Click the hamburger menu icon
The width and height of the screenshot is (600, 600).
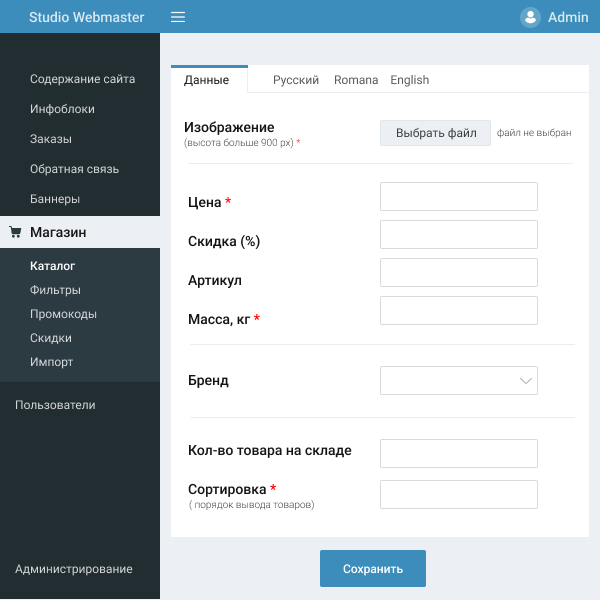[178, 17]
